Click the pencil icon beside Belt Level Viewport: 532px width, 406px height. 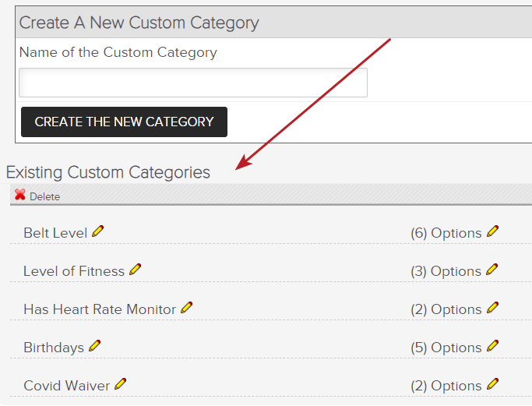[x=97, y=231]
